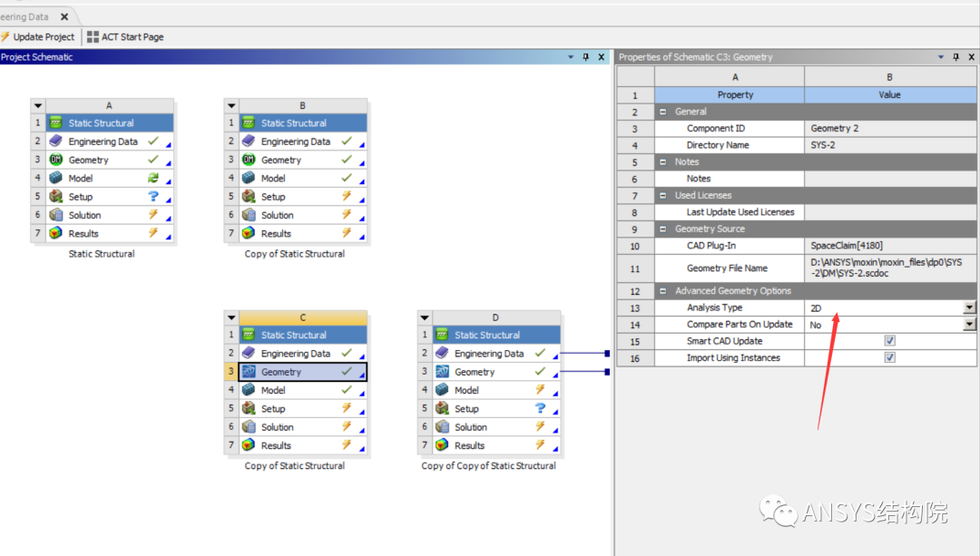Open Properties panel options arrow
This screenshot has height=556, width=980.
click(941, 57)
